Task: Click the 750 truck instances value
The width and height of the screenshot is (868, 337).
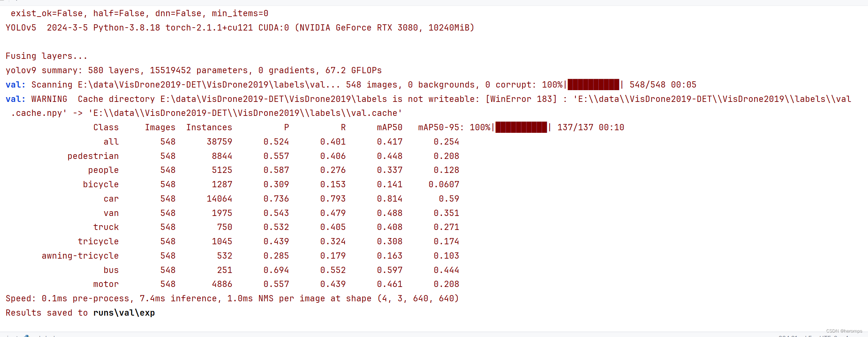Action: coord(224,227)
